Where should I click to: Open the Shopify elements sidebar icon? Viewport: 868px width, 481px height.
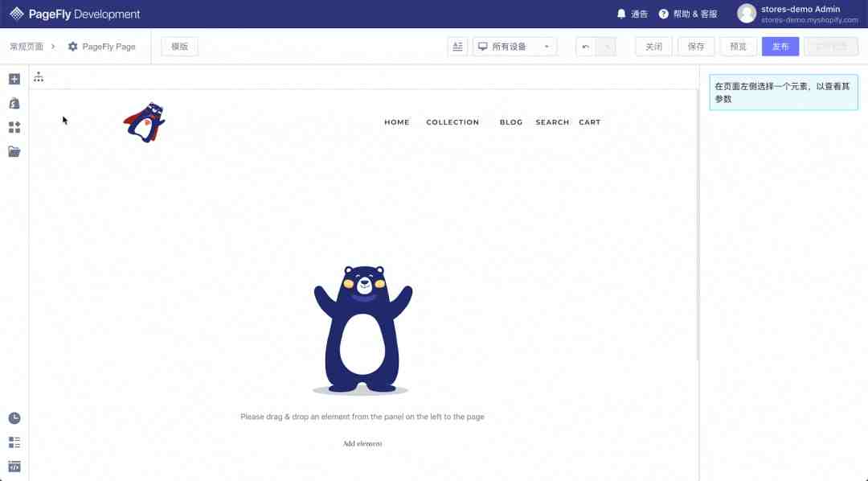click(x=14, y=103)
